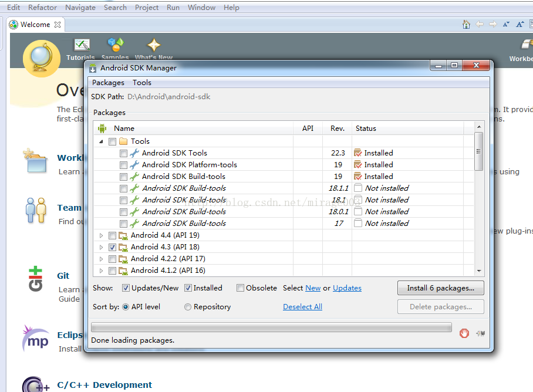This screenshot has width=533, height=392.
Task: Open the Tutorials icon on Welcome page
Action: (x=82, y=45)
